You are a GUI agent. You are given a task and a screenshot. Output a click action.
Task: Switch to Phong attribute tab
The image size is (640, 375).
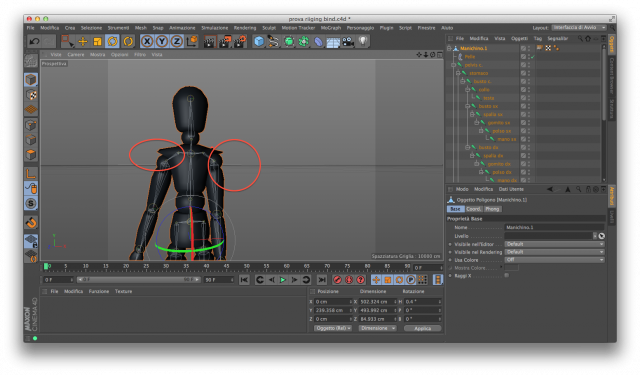[492, 209]
